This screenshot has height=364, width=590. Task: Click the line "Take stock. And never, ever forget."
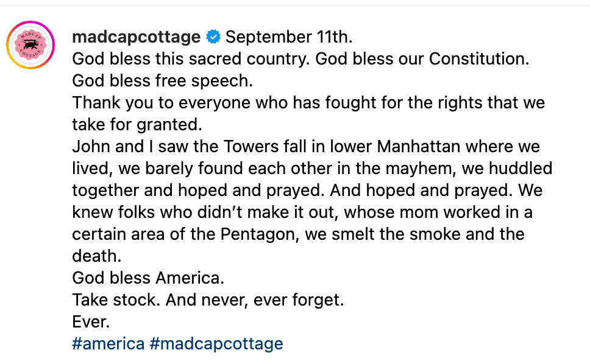click(x=208, y=299)
